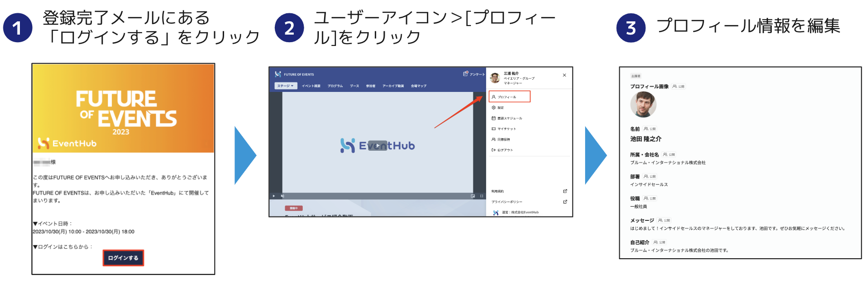The image size is (868, 290).
Task: Toggle the 公開 badge next to プロフィール画像
Action: [678, 87]
